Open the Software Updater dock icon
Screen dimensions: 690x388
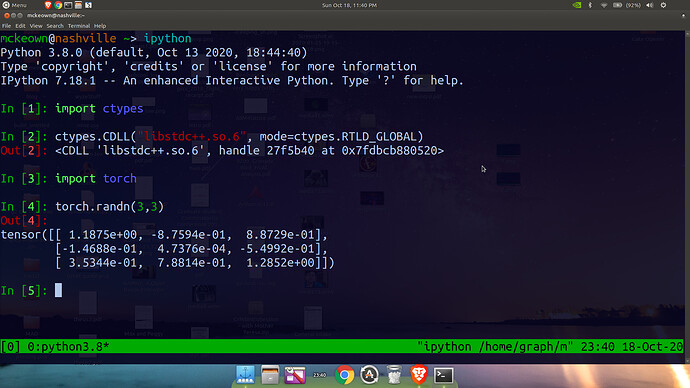coord(369,375)
